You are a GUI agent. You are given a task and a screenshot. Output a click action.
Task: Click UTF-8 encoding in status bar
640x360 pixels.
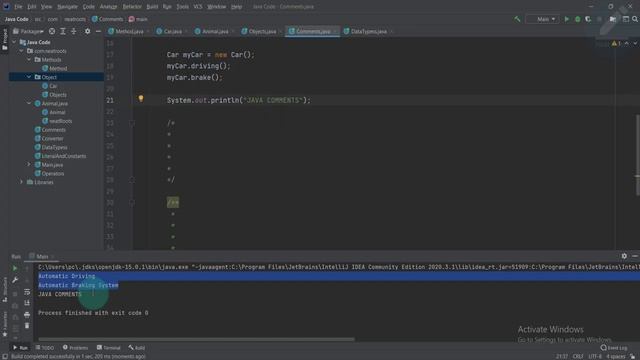595,356
